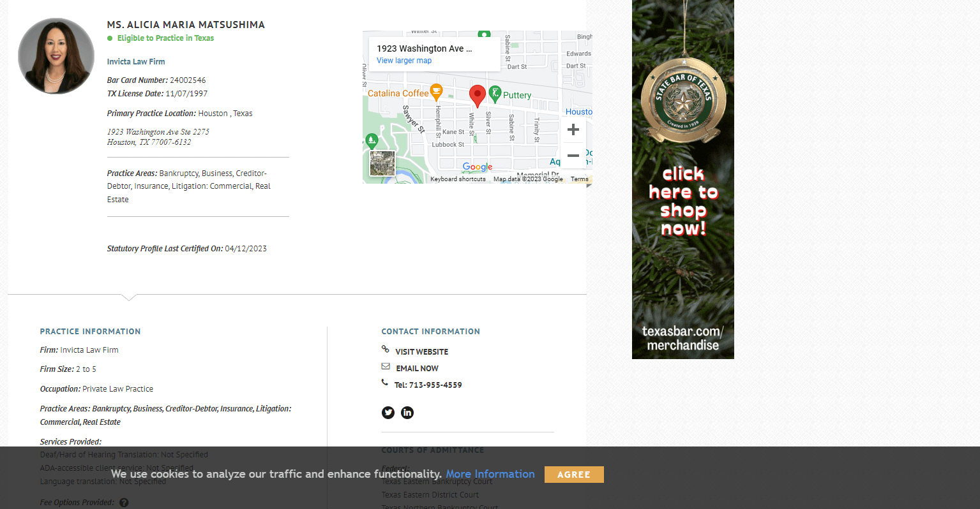The height and width of the screenshot is (509, 980).
Task: Click the CONTACT INFORMATION heading
Action: 431,332
